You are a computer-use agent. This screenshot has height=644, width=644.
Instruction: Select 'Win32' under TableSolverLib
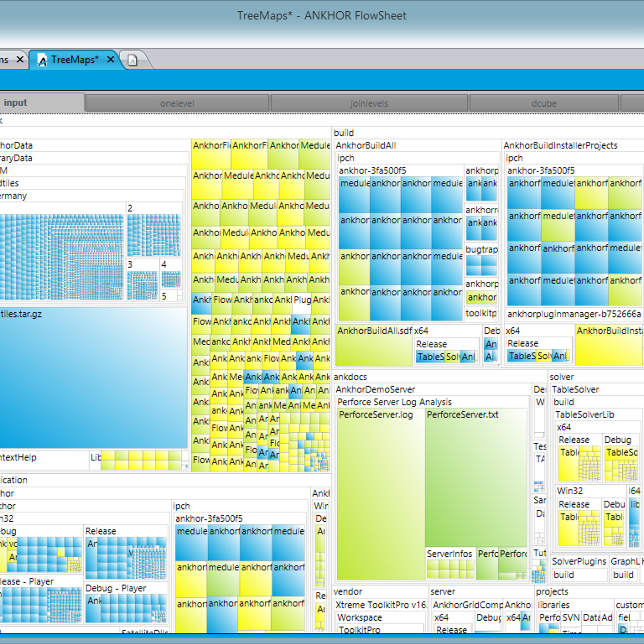[570, 491]
